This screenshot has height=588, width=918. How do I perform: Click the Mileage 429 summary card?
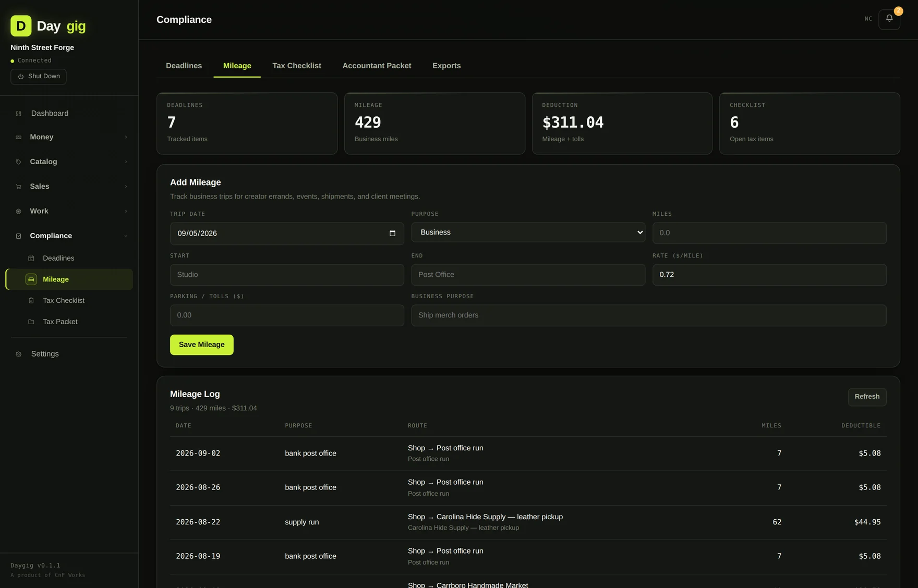tap(434, 124)
